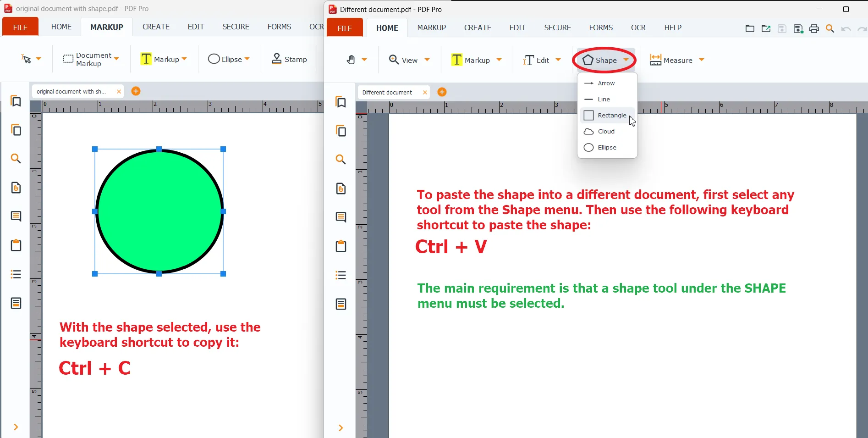Click search icon in left window sidebar
The width and height of the screenshot is (868, 438).
16,159
